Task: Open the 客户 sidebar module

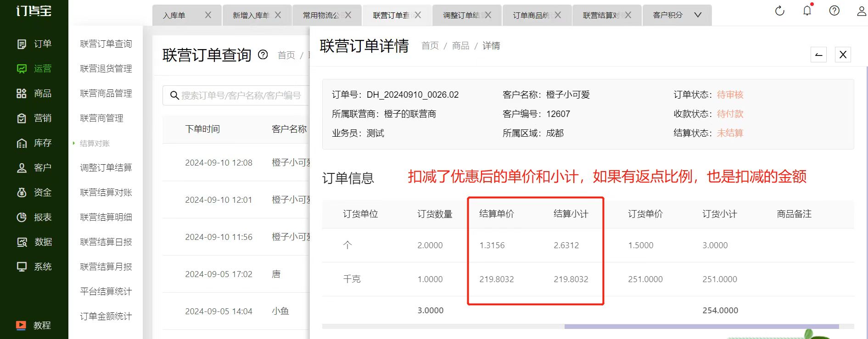Action: 34,168
